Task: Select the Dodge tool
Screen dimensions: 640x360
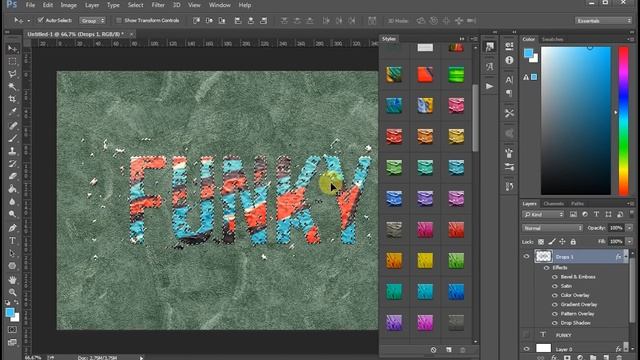Action: click(x=13, y=214)
